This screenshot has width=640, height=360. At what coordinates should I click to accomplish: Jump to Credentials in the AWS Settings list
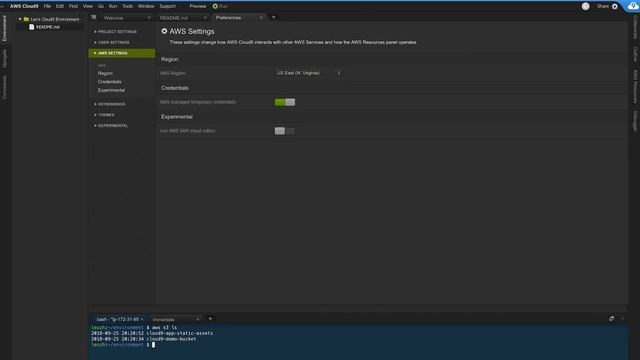click(x=109, y=82)
